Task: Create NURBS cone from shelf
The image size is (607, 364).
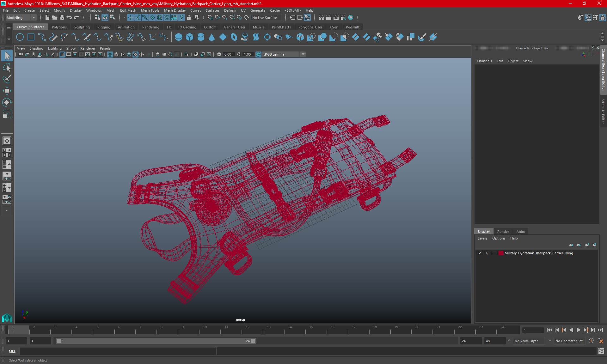Action: 212,37
